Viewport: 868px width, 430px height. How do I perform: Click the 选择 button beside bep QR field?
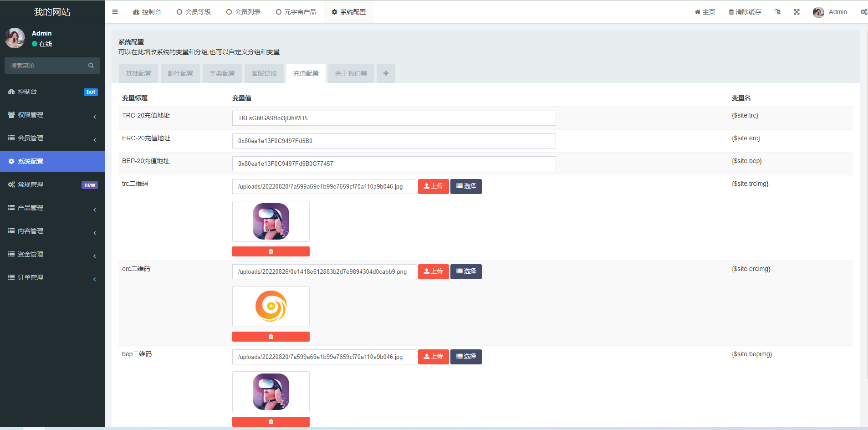pyautogui.click(x=466, y=357)
